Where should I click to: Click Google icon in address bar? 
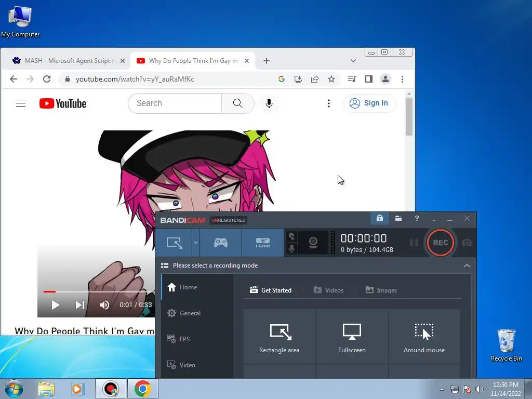(281, 79)
